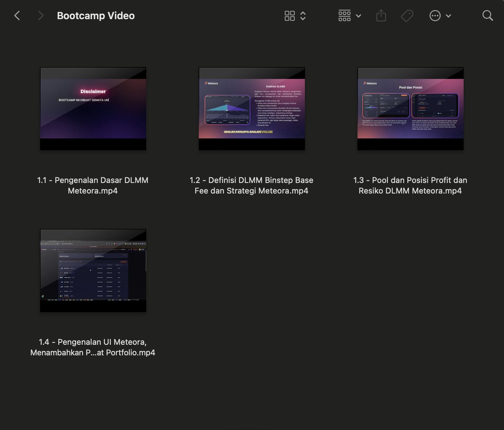This screenshot has height=430, width=504.
Task: Click filename 1.4 - Pengenalan UI Meteora
Action: [93, 347]
